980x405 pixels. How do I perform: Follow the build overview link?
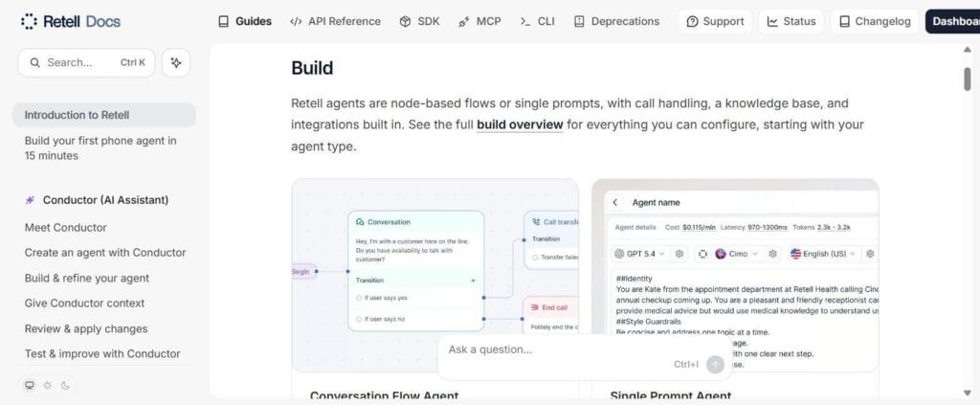[x=520, y=124]
